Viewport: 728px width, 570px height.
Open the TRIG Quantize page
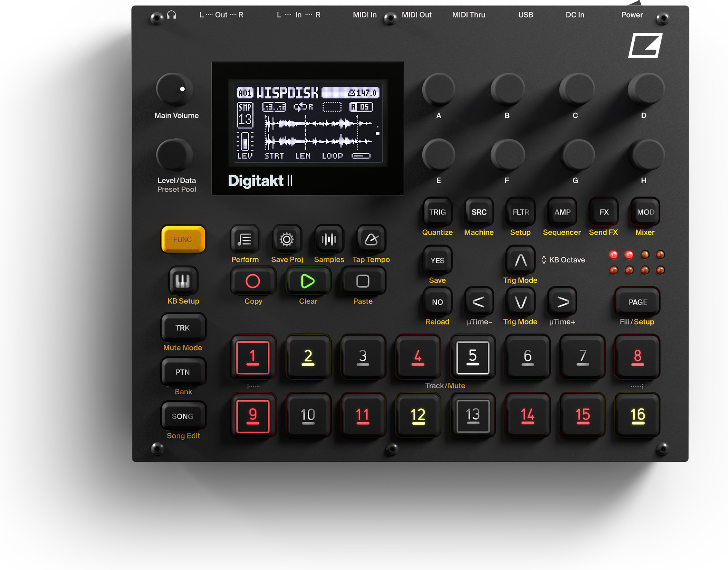click(437, 212)
